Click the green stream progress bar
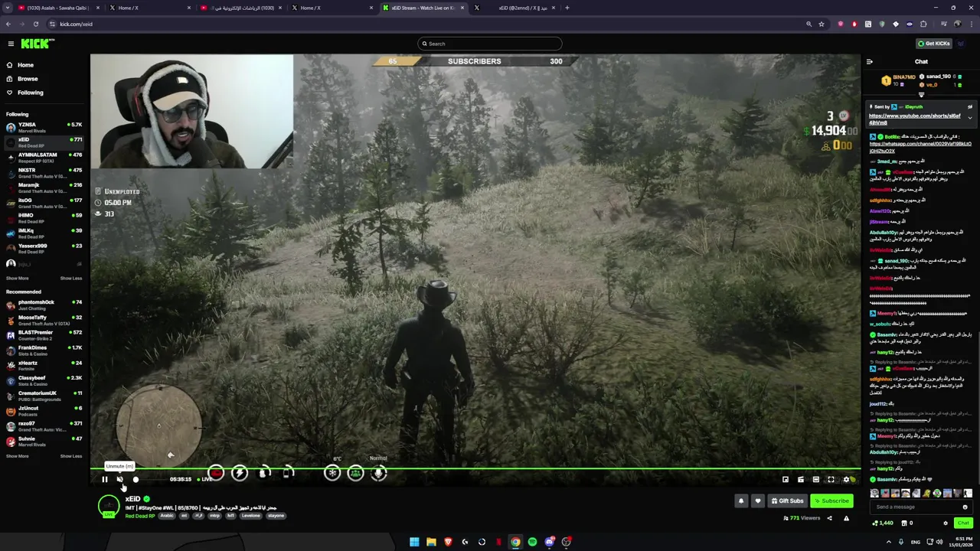 pyautogui.click(x=475, y=468)
